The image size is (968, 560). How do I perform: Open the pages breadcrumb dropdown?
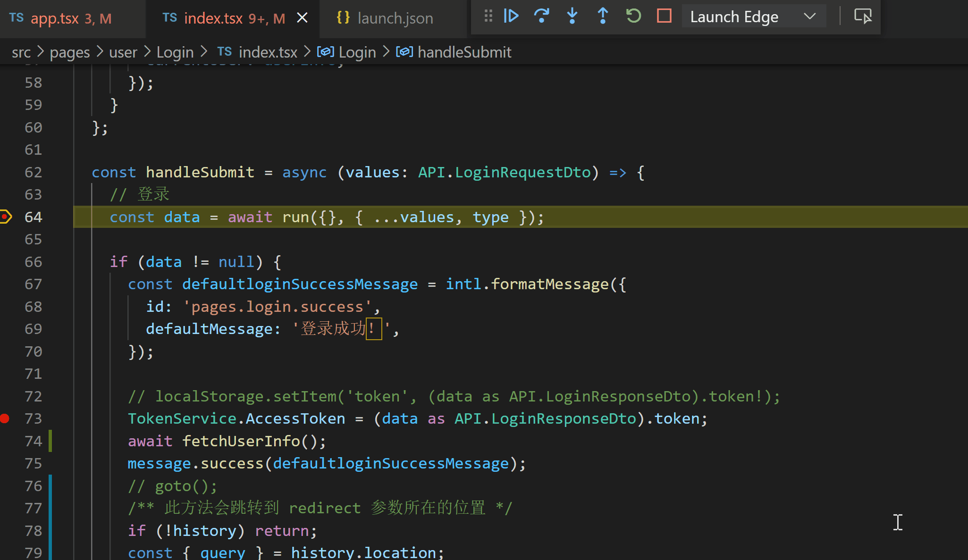click(x=69, y=52)
